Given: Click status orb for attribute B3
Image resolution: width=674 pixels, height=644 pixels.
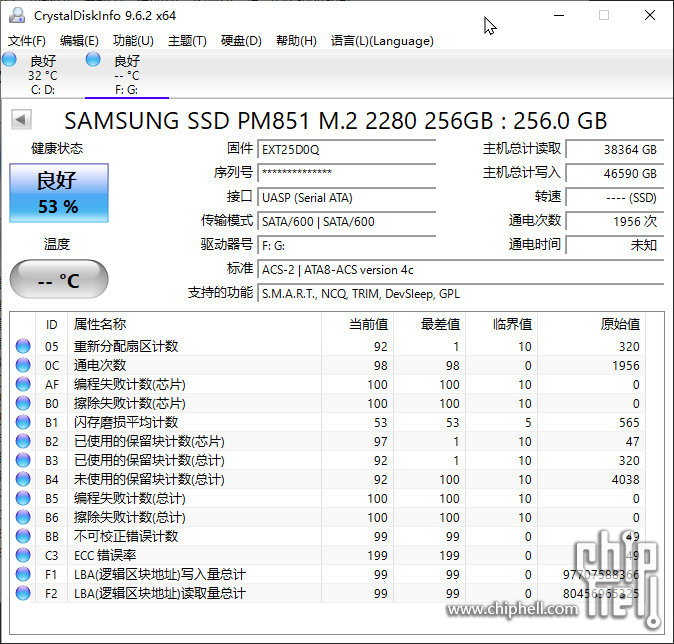Looking at the screenshot, I should click(x=23, y=460).
